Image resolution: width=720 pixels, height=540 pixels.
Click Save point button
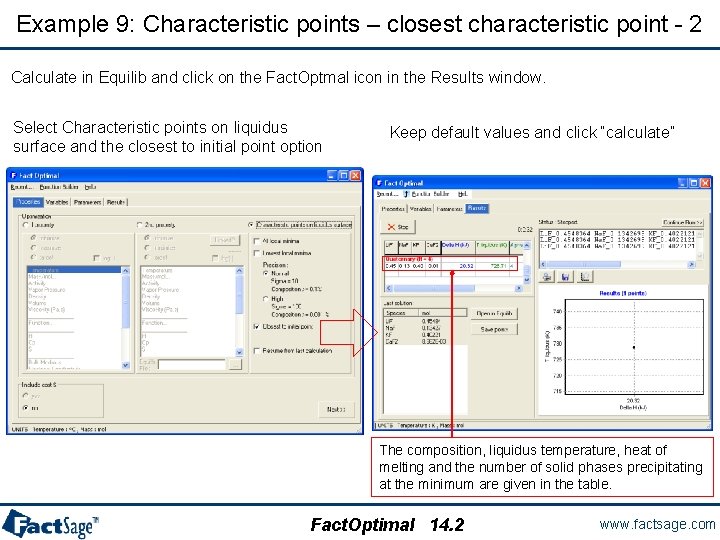[494, 329]
